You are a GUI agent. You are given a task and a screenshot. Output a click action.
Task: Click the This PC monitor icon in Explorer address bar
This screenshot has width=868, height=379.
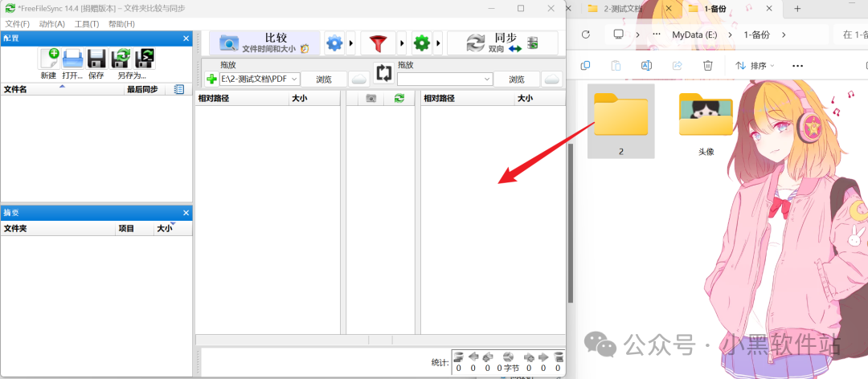[618, 35]
